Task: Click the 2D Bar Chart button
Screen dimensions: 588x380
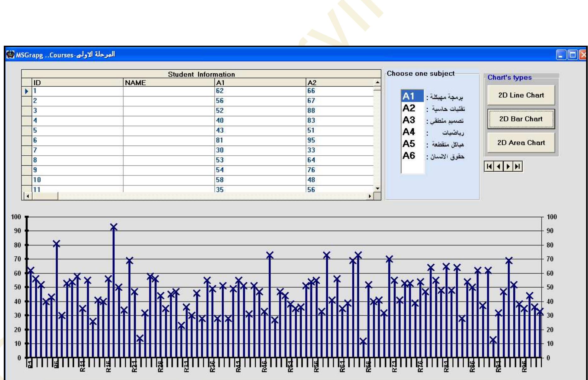Action: pos(521,119)
